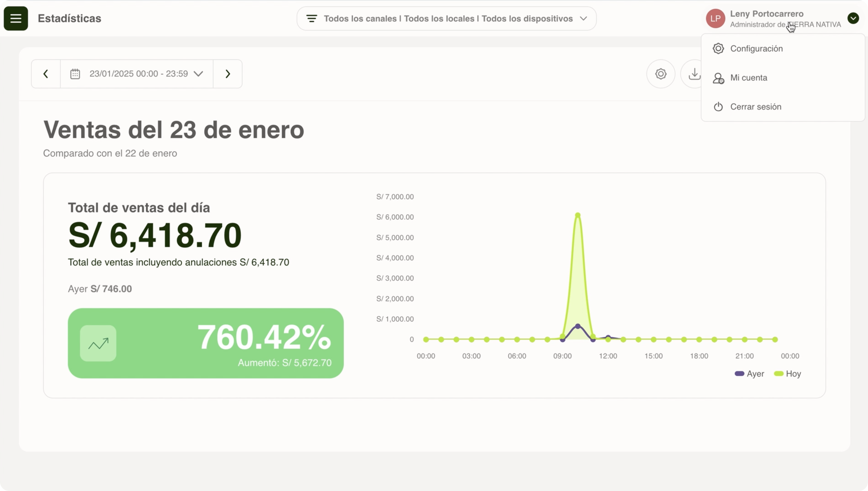The width and height of the screenshot is (868, 491).
Task: Click the filter lines icon
Action: coord(311,19)
